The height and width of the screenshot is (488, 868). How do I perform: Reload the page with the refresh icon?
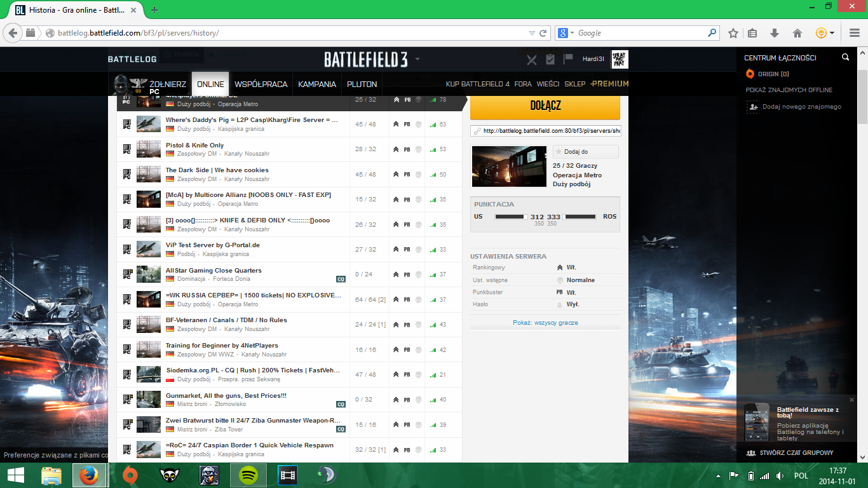(543, 33)
